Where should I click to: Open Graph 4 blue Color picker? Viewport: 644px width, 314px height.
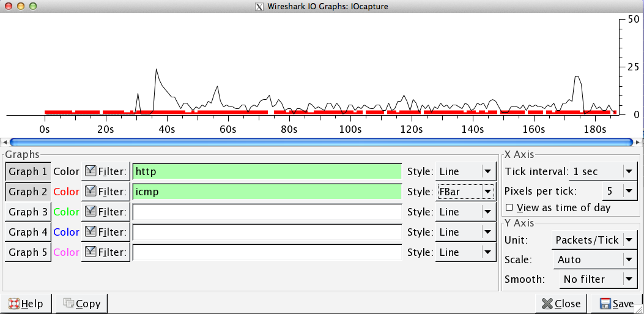click(66, 232)
